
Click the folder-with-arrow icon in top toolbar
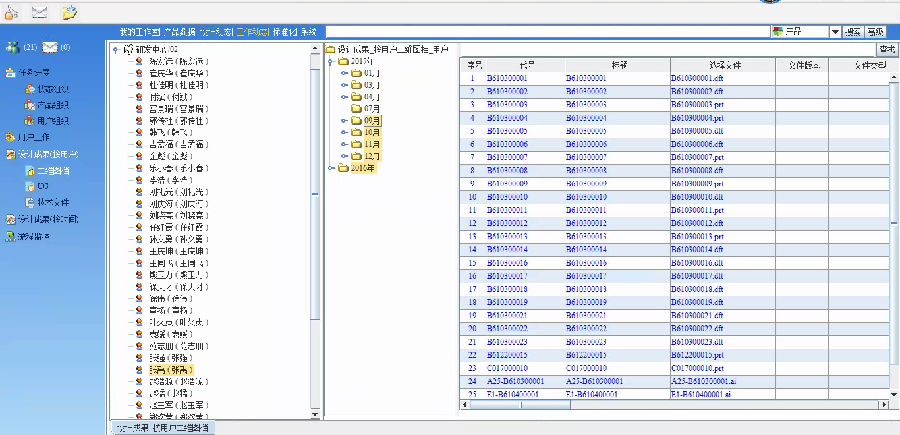coord(69,12)
